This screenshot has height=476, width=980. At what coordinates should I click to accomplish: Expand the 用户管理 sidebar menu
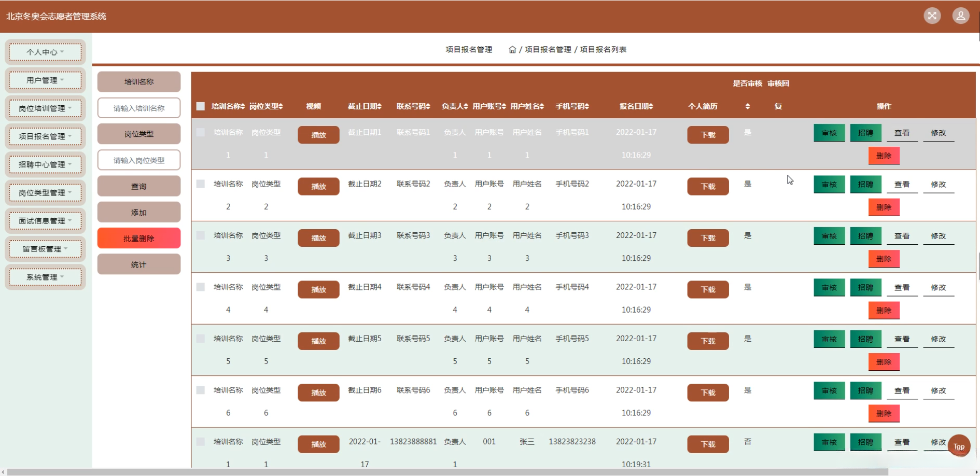[x=46, y=80]
